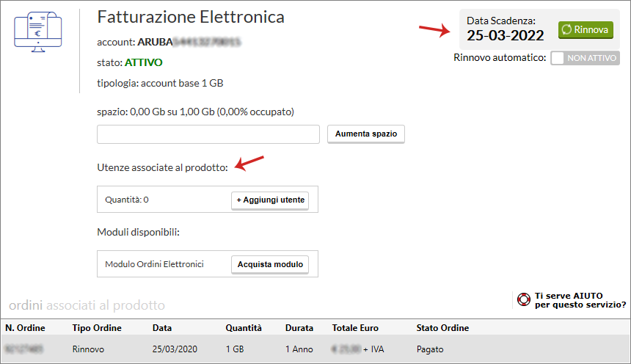Viewport: 631px width, 364px height.
Task: Select the N. Ordine column header
Action: coord(26,328)
